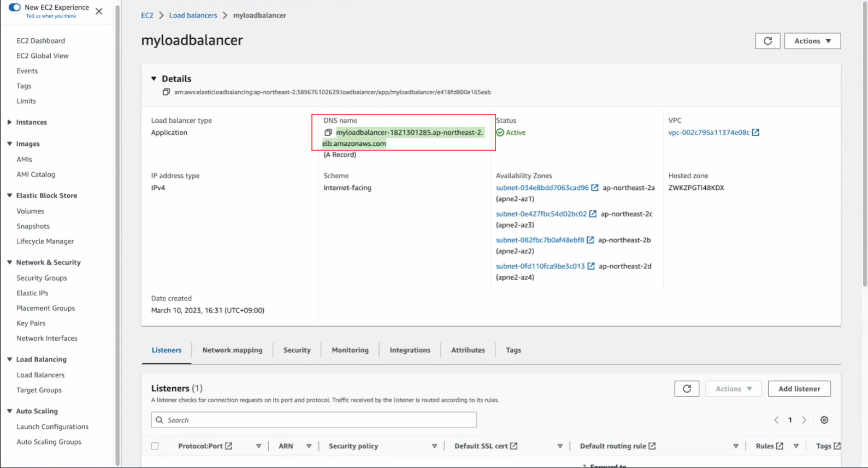This screenshot has height=468, width=868.
Task: Click the sidebar vertical scrollbar
Action: 117,235
